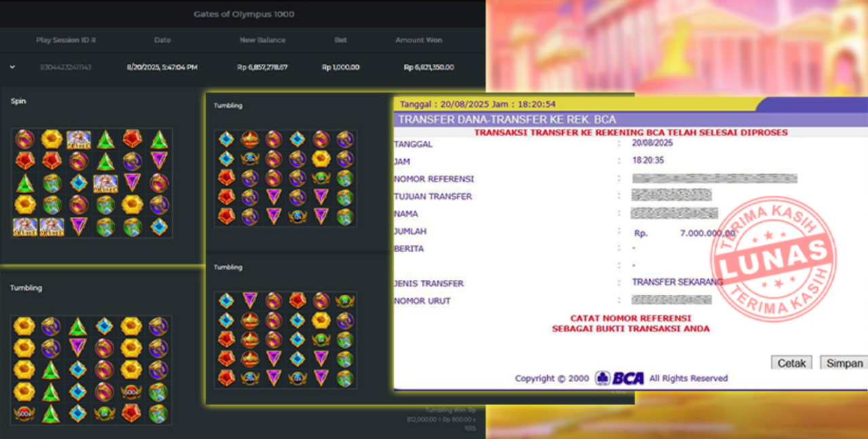
Task: Click the JAM field label
Action: (401, 162)
